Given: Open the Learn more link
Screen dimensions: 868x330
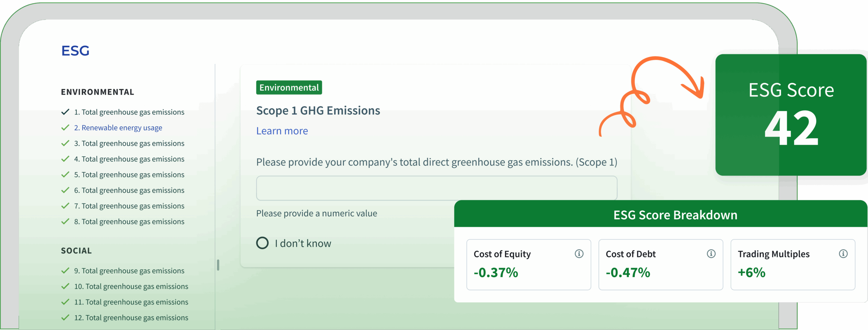Looking at the screenshot, I should (282, 131).
